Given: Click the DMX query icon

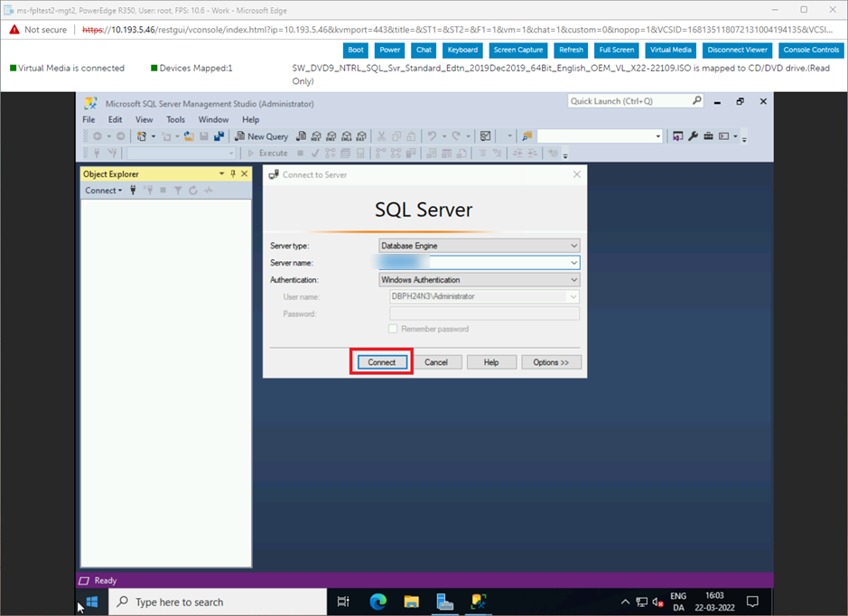Looking at the screenshot, I should coord(331,136).
